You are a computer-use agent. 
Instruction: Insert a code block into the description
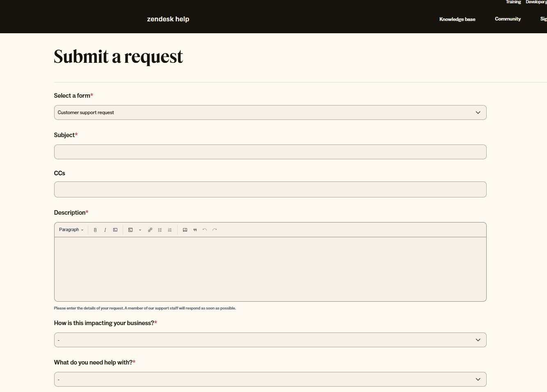[130, 229]
